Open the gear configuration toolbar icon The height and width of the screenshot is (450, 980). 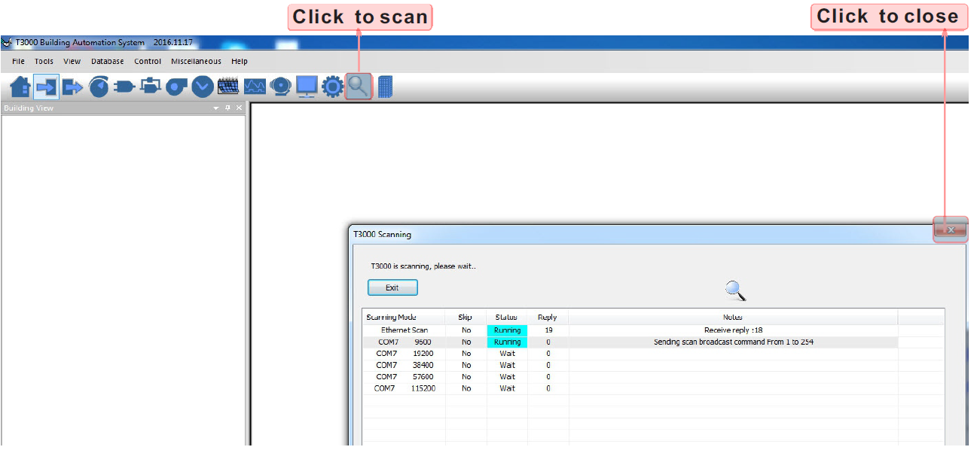click(333, 87)
